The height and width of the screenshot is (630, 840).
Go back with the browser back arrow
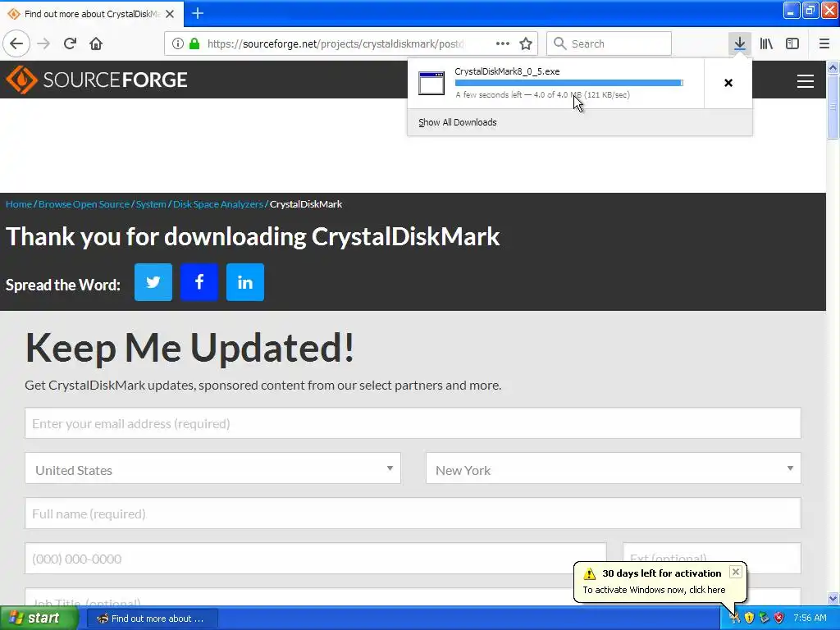click(x=16, y=44)
